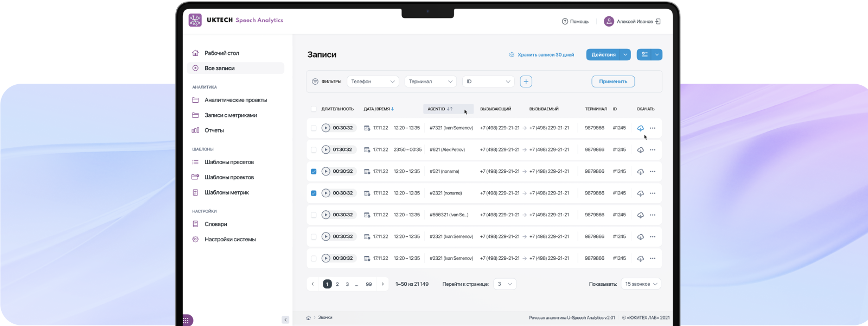Viewport: 868px width, 326px height.
Task: Click the home breadcrumb icon
Action: 309,318
